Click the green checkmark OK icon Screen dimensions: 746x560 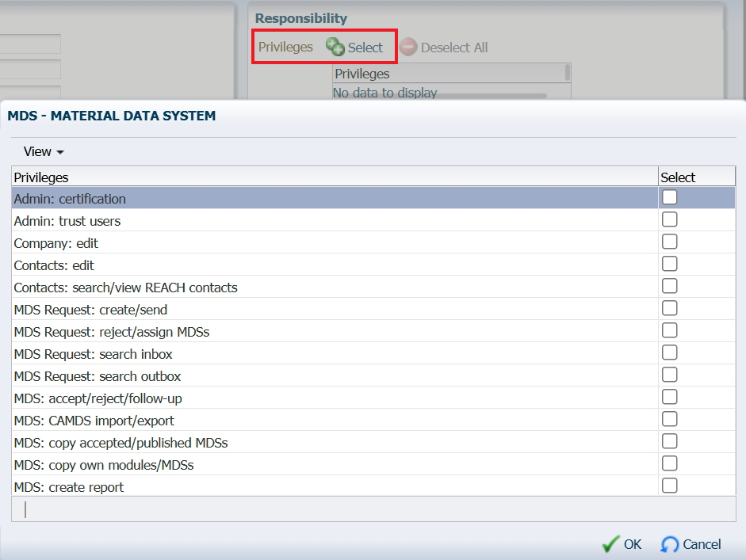tap(610, 544)
